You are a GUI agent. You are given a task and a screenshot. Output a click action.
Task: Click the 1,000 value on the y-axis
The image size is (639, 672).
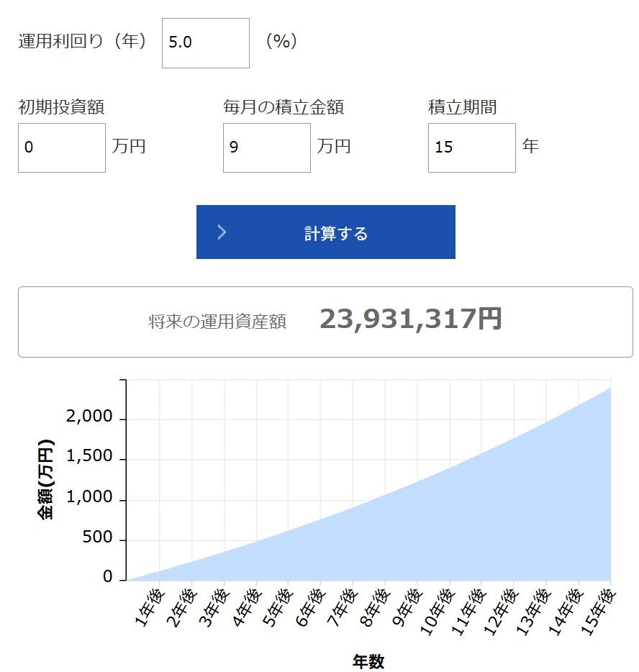coord(89,497)
